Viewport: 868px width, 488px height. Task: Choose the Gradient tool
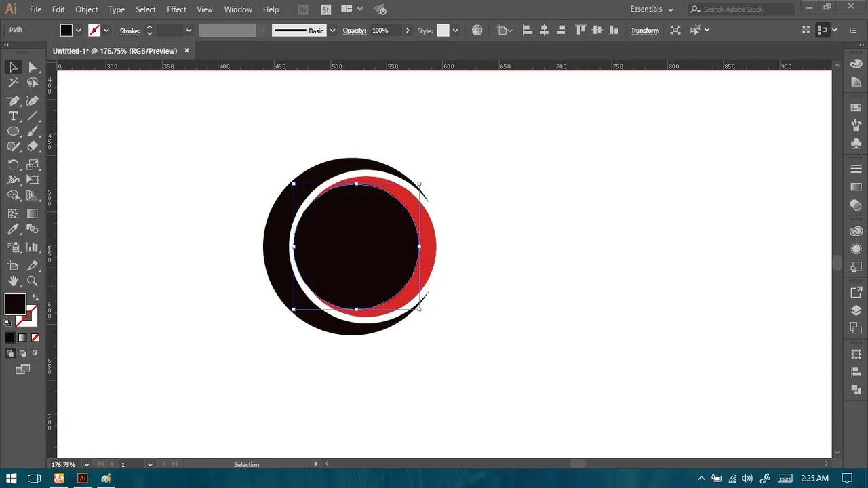click(x=33, y=213)
